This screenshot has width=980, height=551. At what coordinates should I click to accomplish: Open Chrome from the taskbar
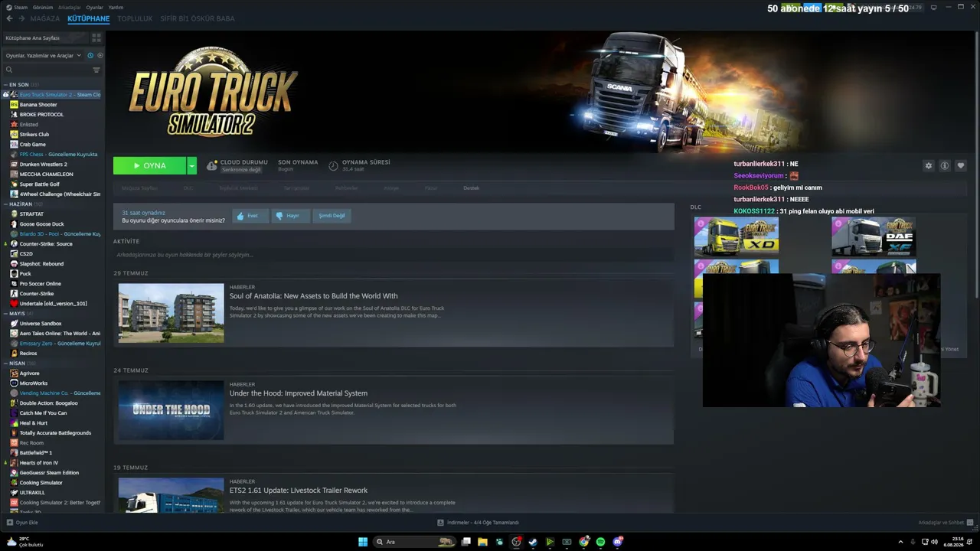tap(583, 542)
